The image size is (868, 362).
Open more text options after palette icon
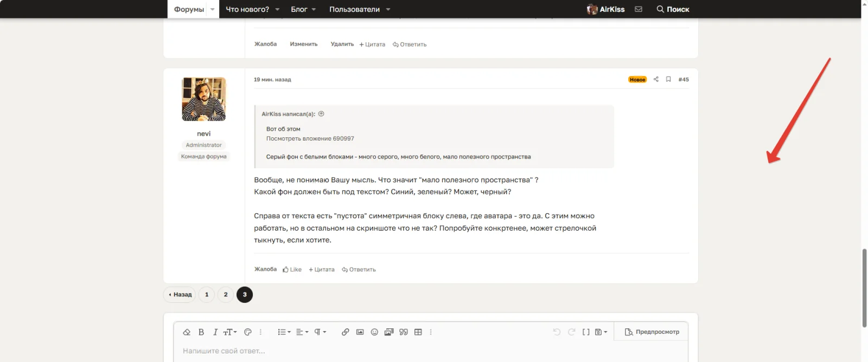260,332
